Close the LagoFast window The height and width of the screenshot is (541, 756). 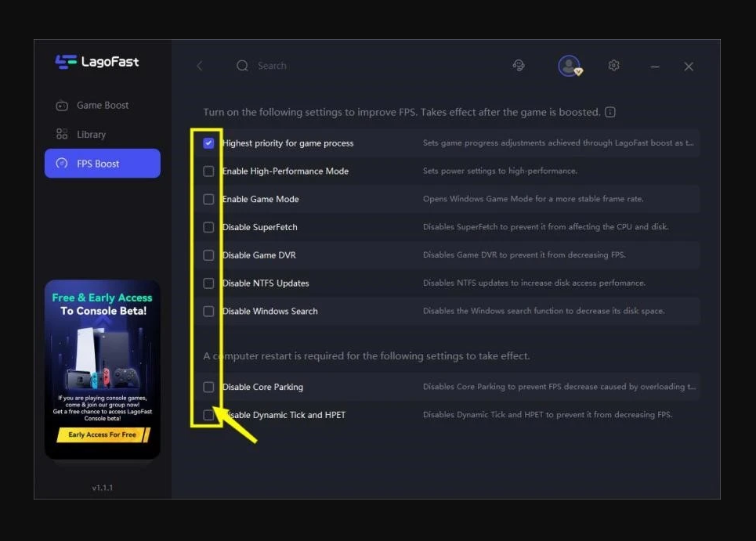click(x=689, y=67)
